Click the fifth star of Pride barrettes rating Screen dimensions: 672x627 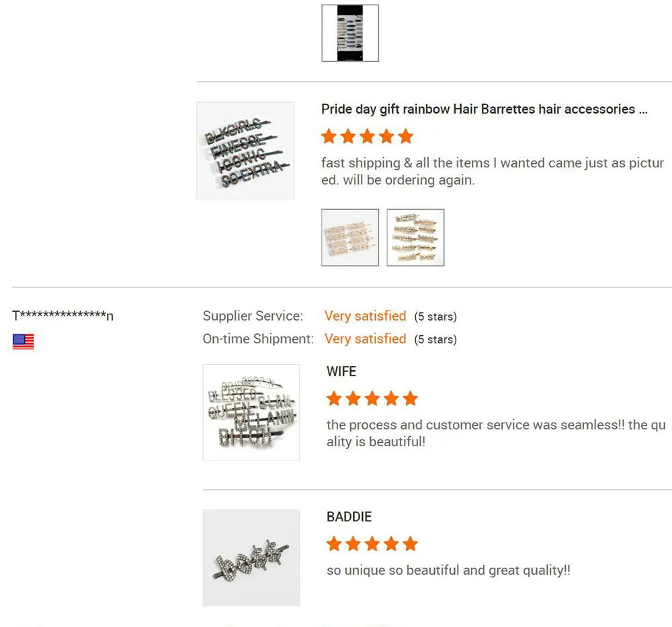point(405,136)
